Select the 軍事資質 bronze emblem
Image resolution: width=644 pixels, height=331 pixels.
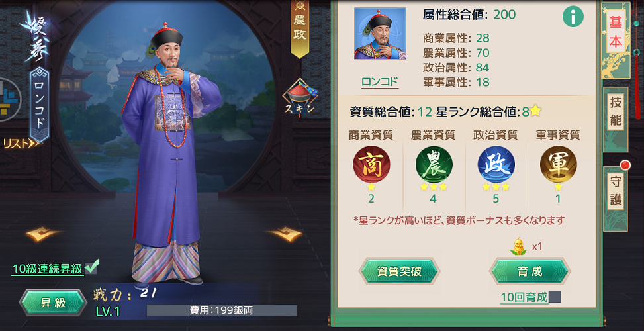(558, 164)
